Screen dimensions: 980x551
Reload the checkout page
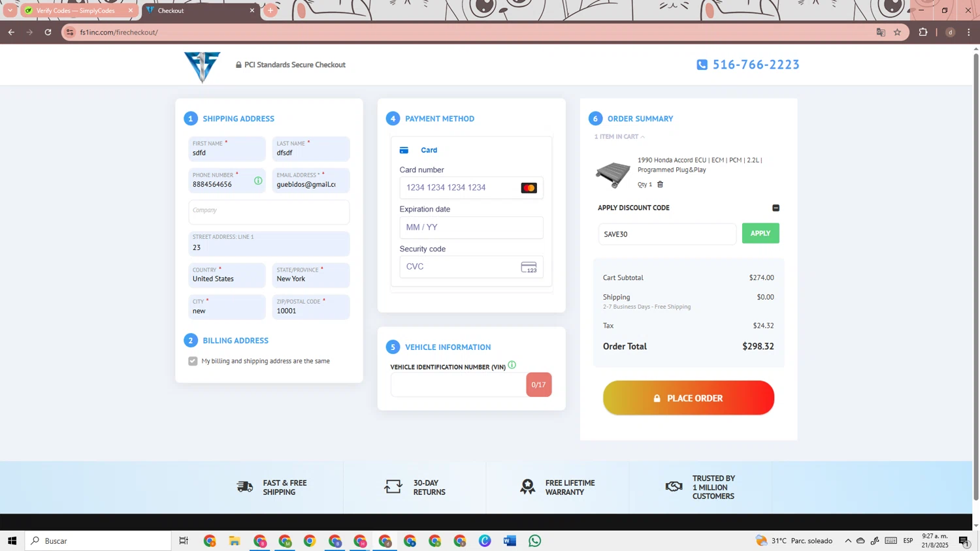tap(48, 32)
